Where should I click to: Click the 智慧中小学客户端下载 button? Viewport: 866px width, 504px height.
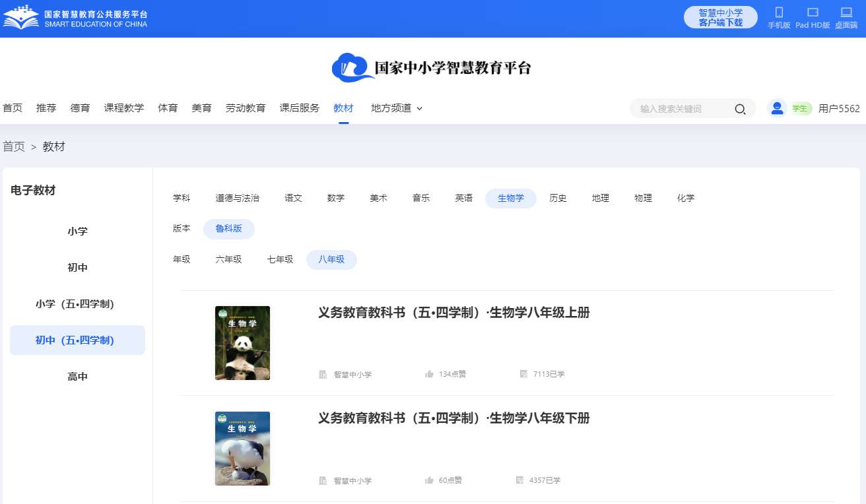[721, 18]
